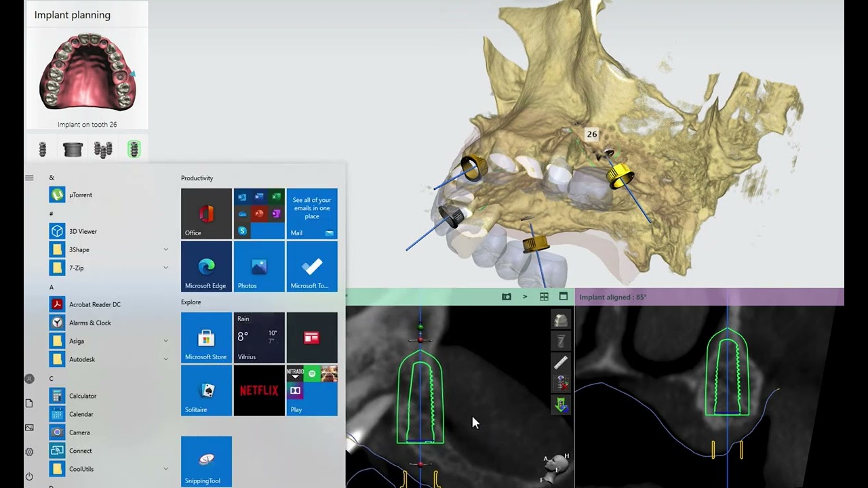The height and width of the screenshot is (488, 868).
Task: Expand the Autodesk folder
Action: point(108,360)
